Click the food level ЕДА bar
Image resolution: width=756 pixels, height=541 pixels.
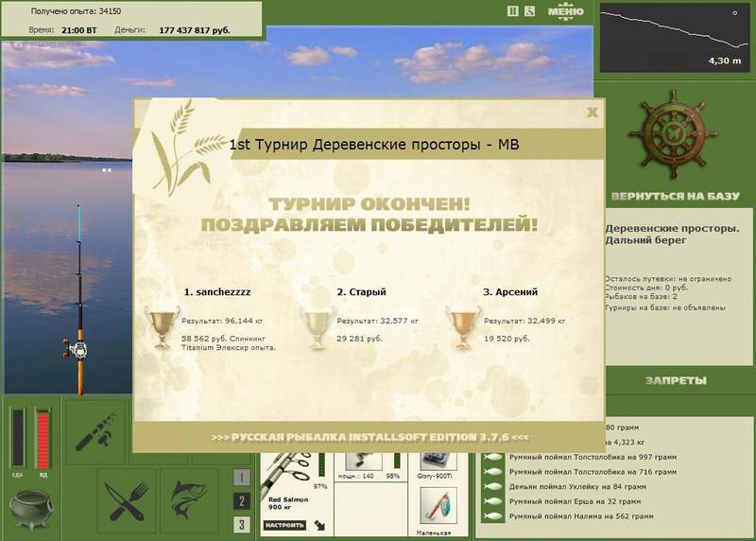[x=18, y=437]
